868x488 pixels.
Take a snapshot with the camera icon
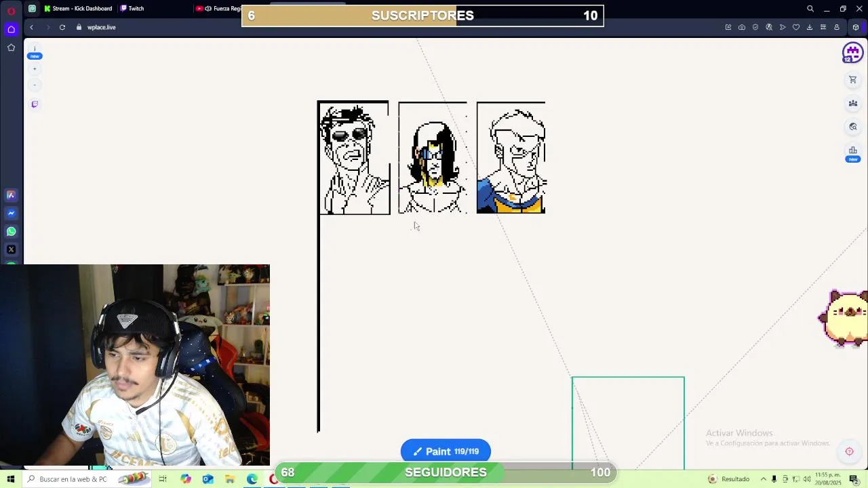click(x=742, y=27)
